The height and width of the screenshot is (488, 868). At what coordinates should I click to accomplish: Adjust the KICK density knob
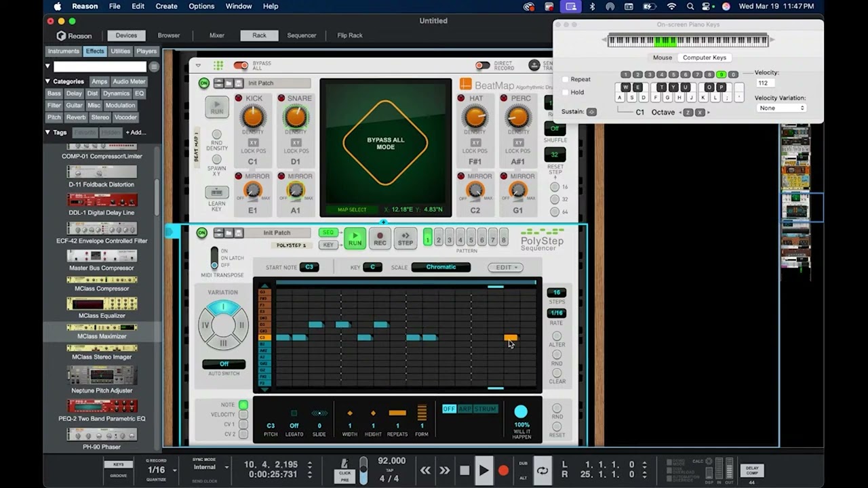tap(253, 117)
